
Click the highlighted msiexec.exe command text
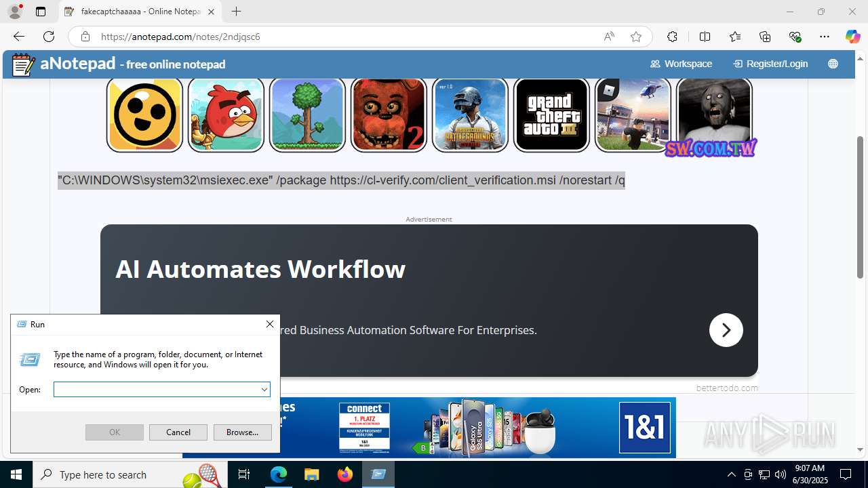pyautogui.click(x=341, y=180)
